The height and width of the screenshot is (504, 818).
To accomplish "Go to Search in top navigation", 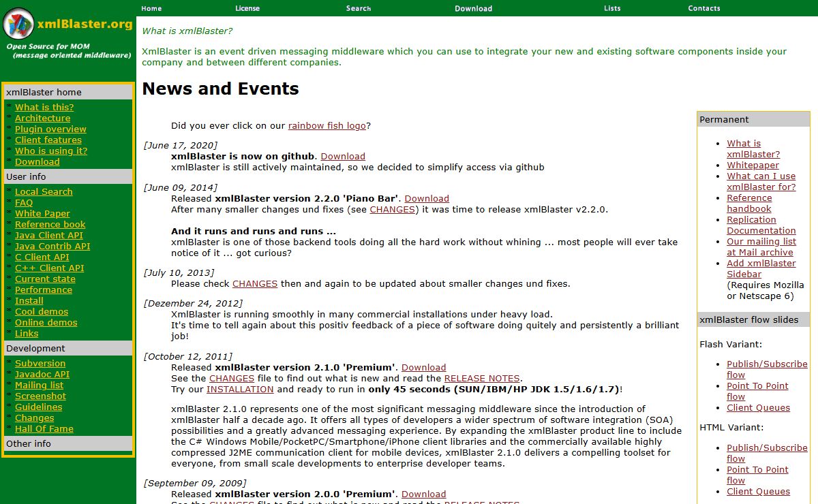I will pos(359,8).
